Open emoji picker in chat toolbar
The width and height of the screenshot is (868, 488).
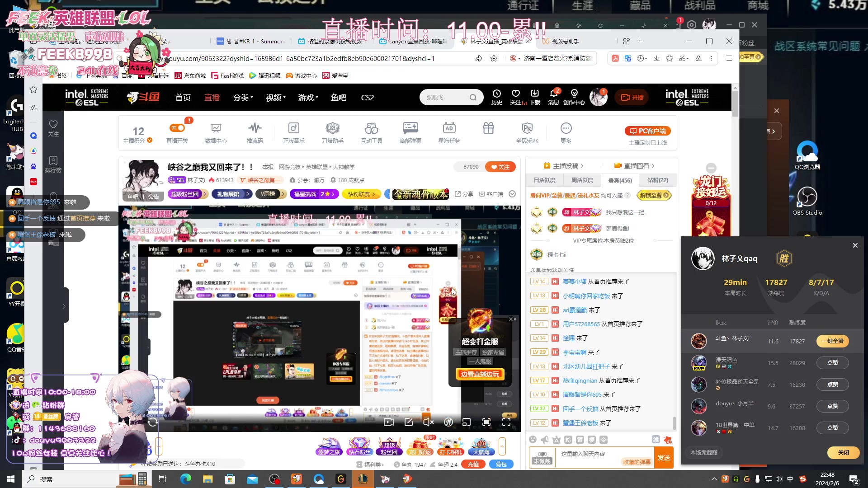tap(533, 439)
